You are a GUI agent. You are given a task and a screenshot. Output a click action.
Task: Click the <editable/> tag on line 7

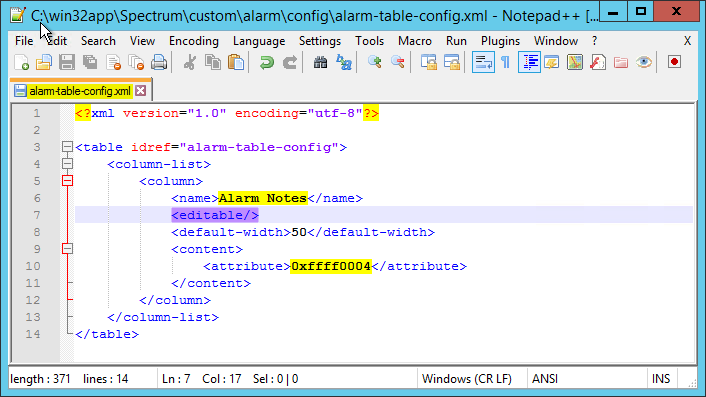[215, 215]
